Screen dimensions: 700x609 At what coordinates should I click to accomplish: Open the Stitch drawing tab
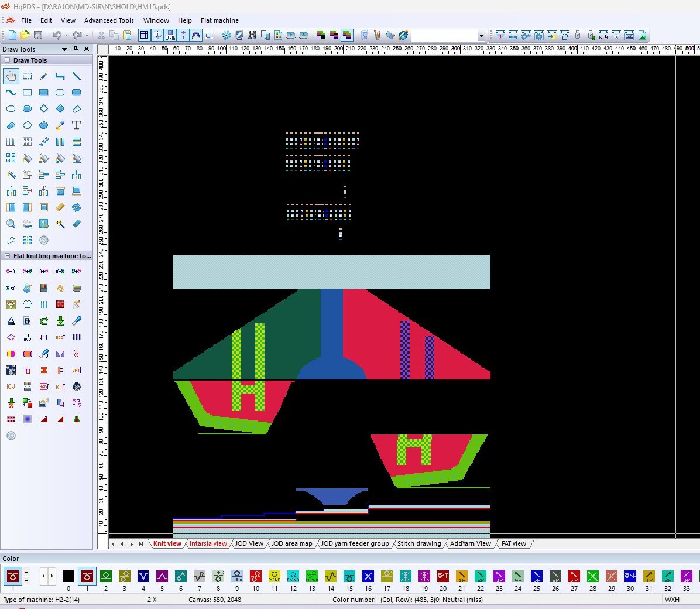pyautogui.click(x=419, y=543)
